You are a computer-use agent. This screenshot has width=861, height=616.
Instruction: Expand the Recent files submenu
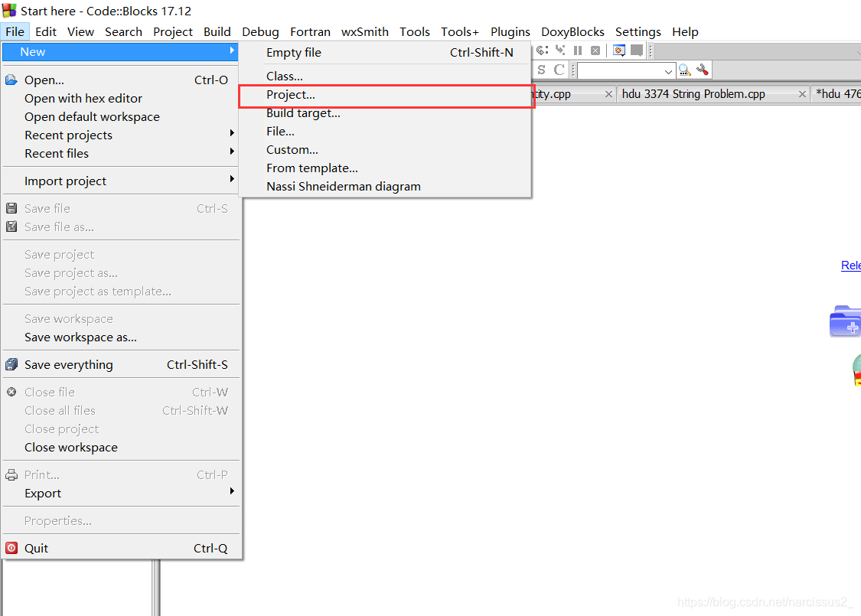232,151
